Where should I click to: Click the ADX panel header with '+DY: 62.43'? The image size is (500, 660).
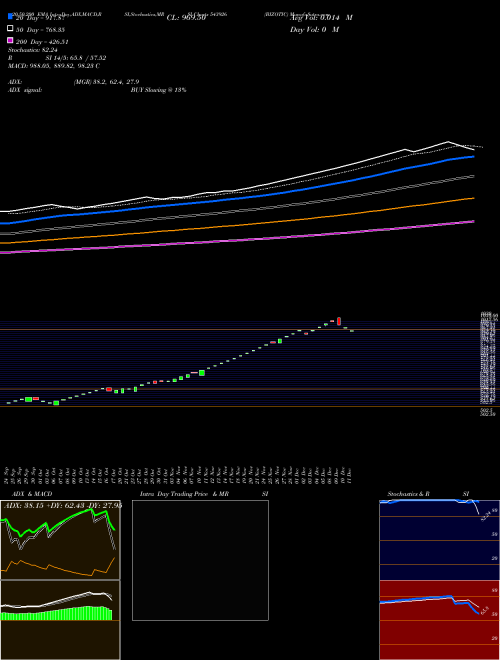click(63, 505)
